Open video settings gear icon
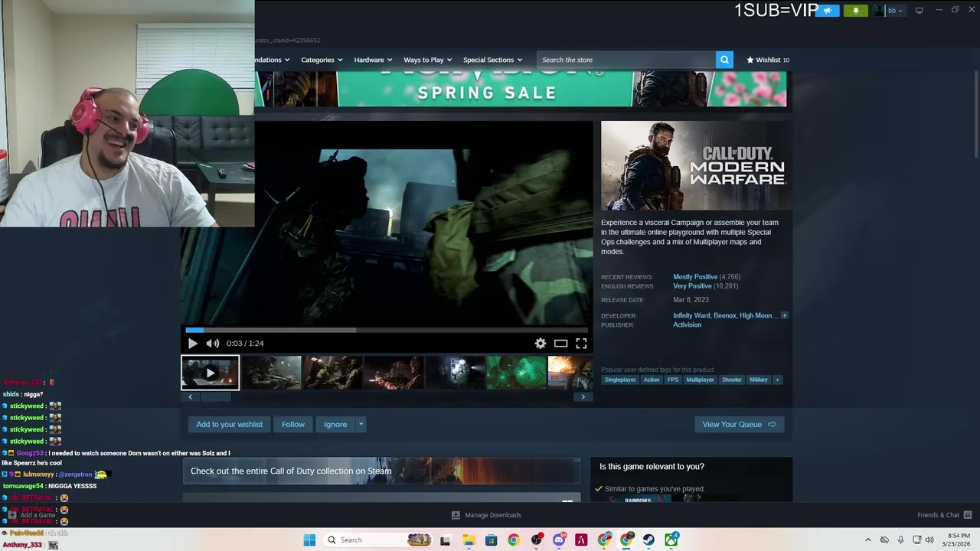The width and height of the screenshot is (980, 551). click(x=541, y=344)
